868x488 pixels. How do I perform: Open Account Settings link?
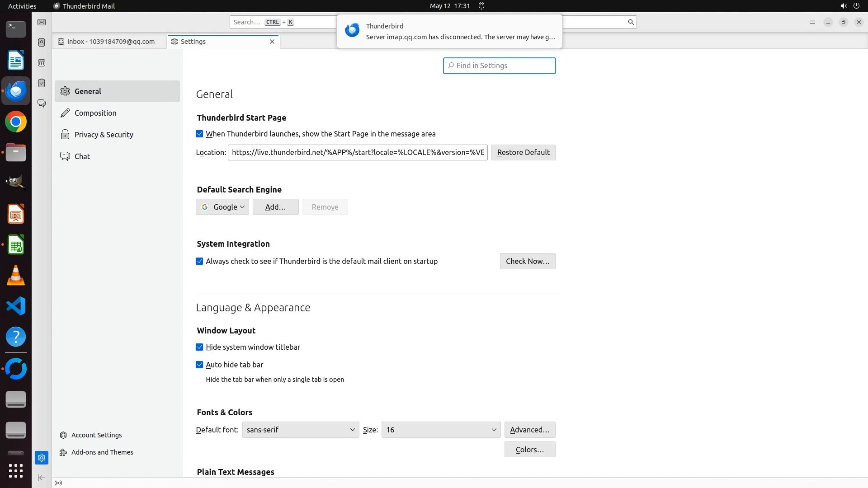click(96, 435)
